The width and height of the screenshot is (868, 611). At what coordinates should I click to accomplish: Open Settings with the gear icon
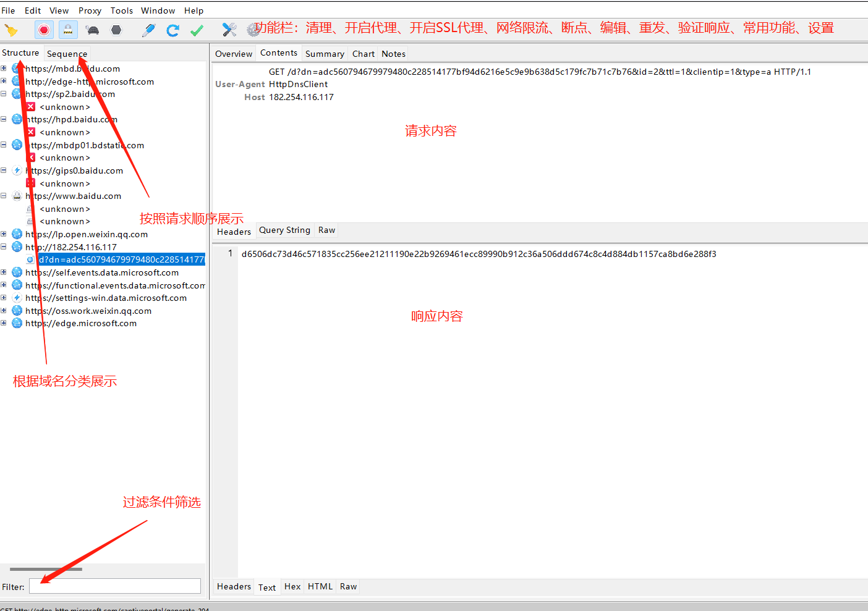coord(253,30)
